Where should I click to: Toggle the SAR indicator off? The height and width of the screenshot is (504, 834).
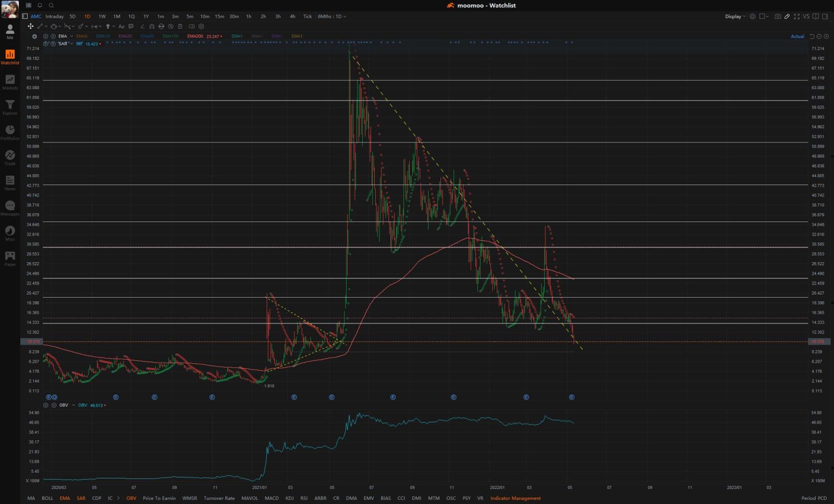tap(81, 498)
